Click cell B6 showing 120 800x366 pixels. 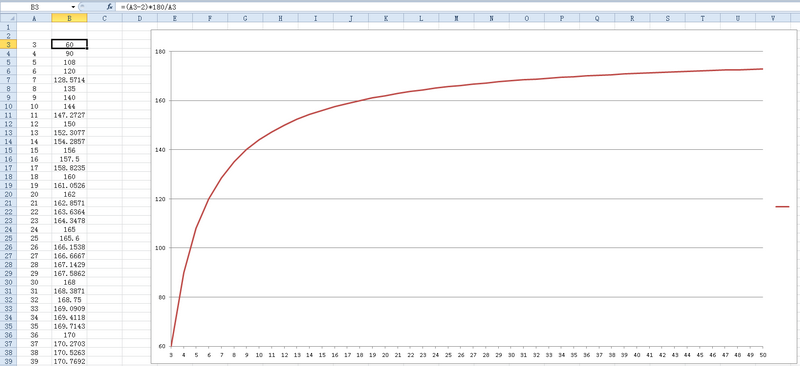[69, 71]
